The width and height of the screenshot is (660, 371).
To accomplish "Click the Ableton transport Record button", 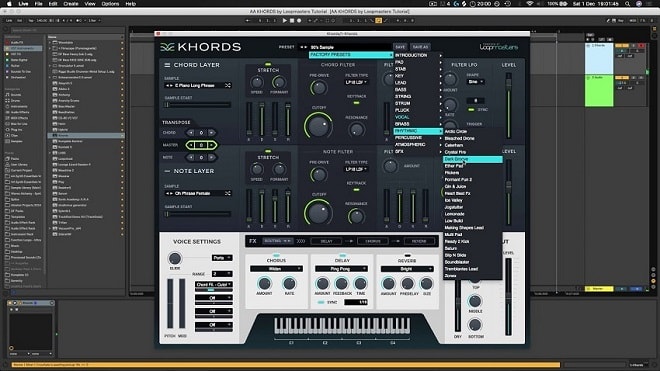I will coord(299,20).
